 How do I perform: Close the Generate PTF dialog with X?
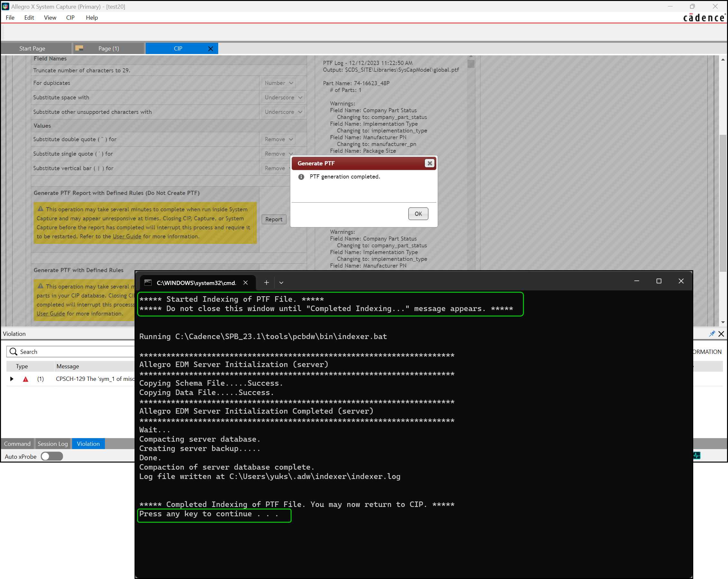[429, 163]
